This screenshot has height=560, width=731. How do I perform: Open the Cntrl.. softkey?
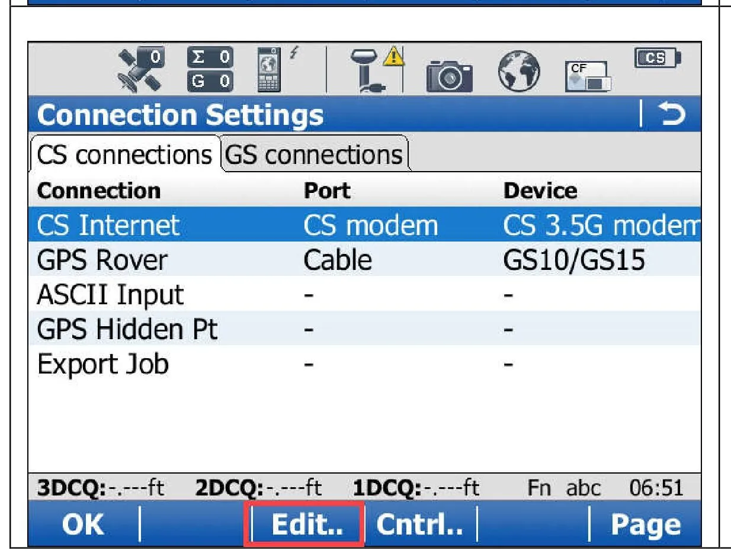point(420,524)
